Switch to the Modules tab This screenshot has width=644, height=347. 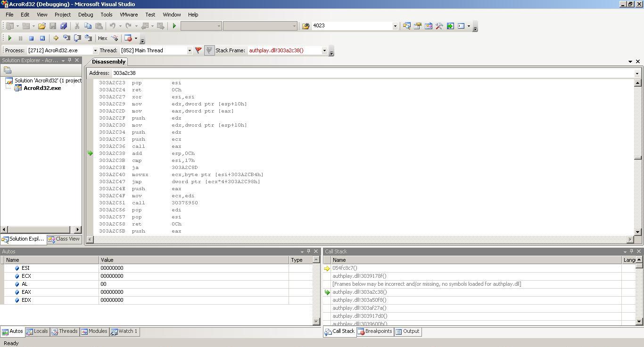coord(94,331)
